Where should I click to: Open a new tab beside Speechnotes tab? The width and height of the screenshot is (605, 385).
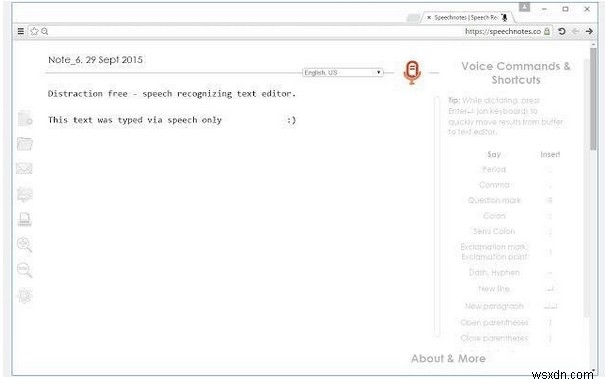(x=413, y=17)
